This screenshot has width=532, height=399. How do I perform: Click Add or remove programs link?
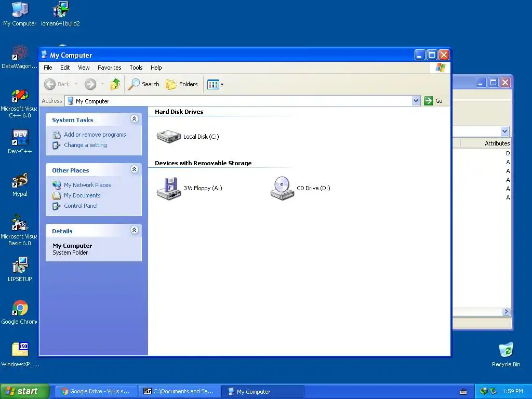[x=95, y=135]
